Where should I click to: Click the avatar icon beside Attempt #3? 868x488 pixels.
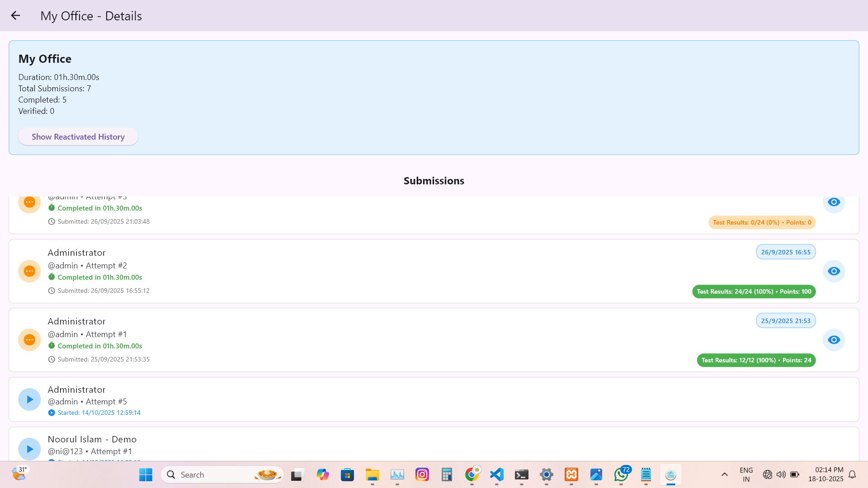[29, 202]
